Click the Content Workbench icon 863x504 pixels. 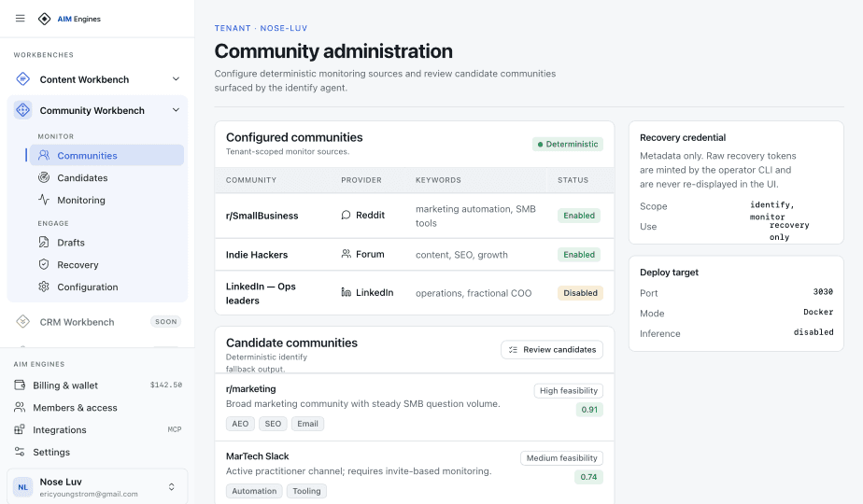[22, 79]
